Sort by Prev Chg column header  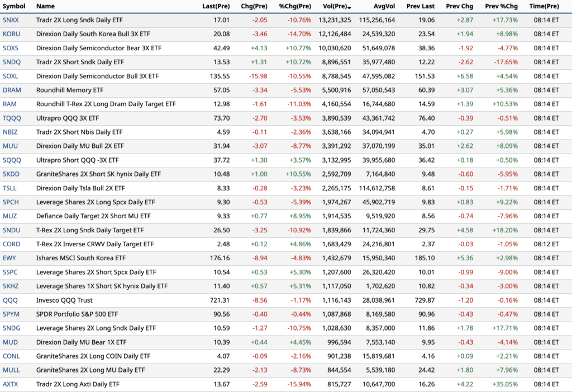pyautogui.click(x=459, y=6)
